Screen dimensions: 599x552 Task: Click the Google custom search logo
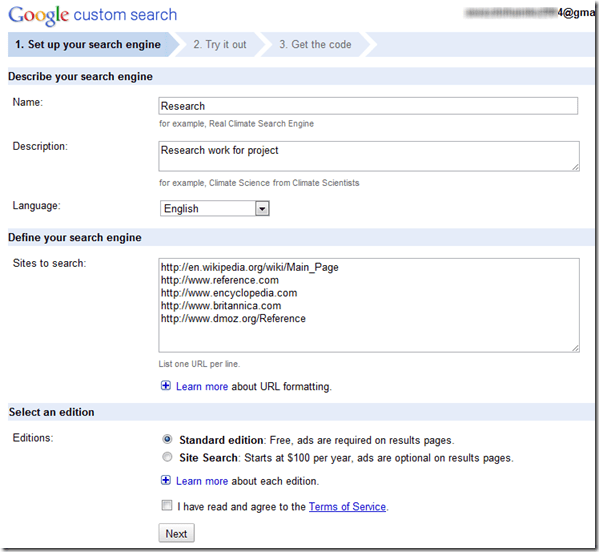pos(92,15)
